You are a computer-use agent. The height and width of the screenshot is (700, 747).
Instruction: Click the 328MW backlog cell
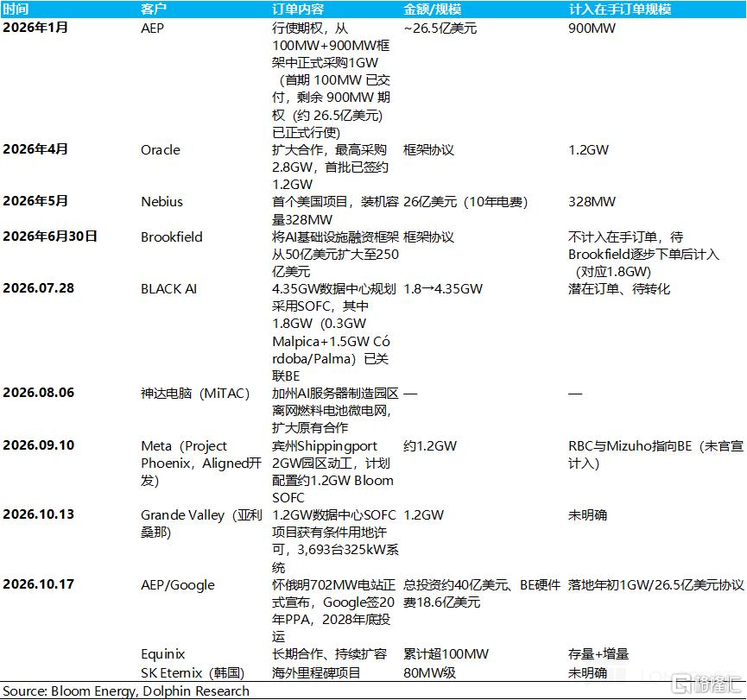[x=592, y=202]
